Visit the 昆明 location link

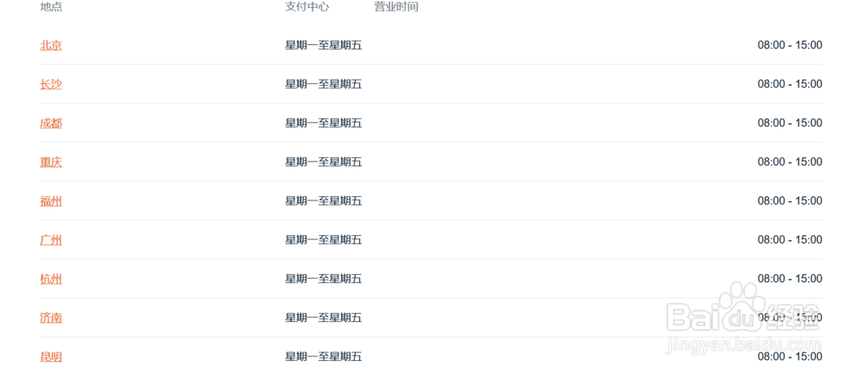51,357
